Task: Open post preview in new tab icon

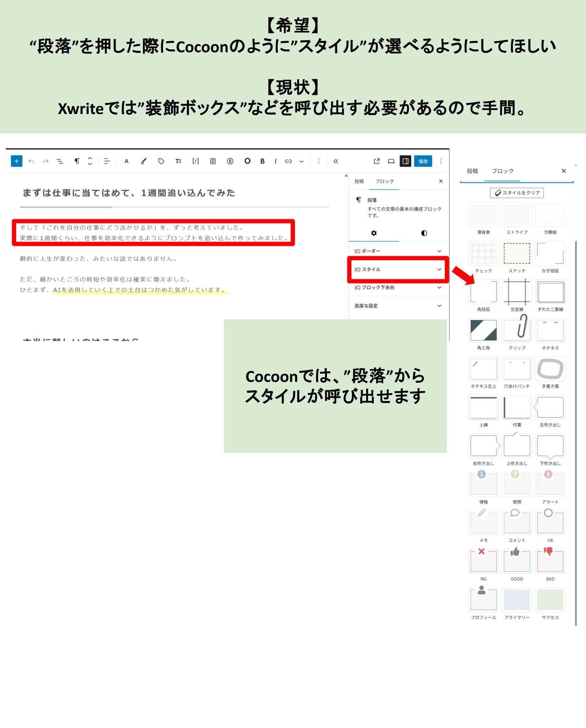Action: (376, 161)
